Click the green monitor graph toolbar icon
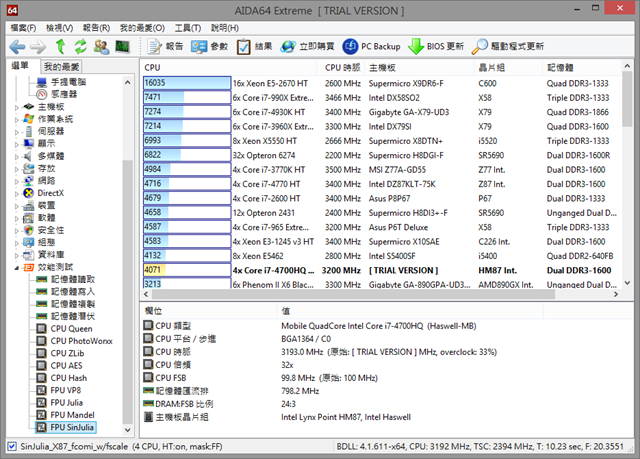 tap(122, 47)
